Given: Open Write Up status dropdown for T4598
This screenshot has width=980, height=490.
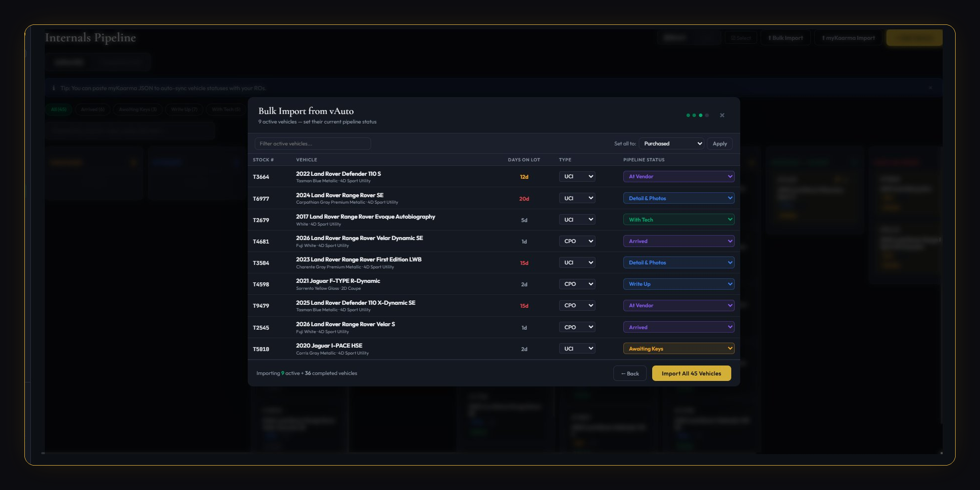Looking at the screenshot, I should [679, 284].
